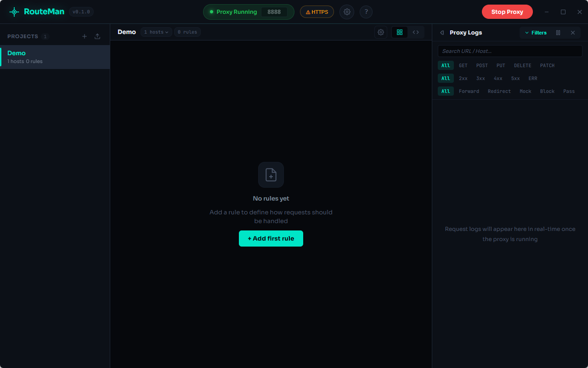Click the 0 rules badge
Screen dimensions: 588x368
click(187, 32)
